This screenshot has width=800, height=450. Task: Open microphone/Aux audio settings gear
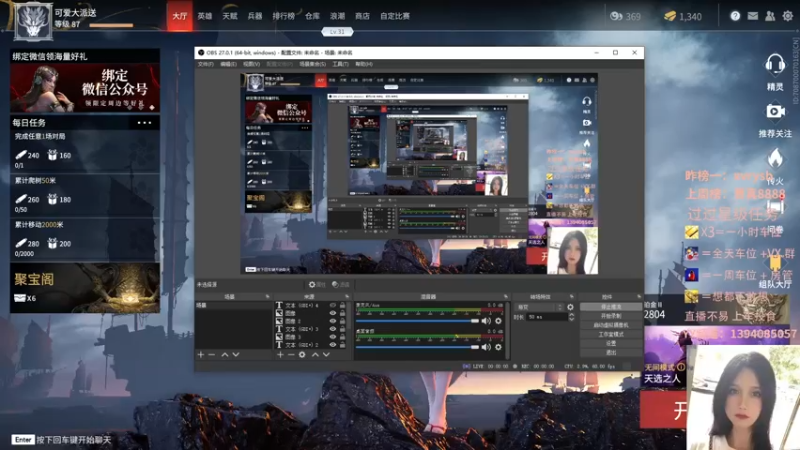coord(498,321)
